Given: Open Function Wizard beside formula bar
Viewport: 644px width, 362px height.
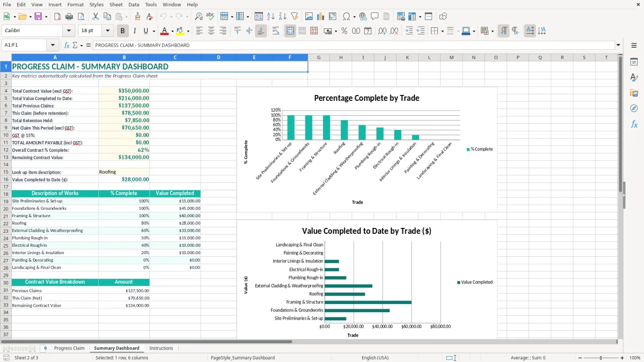Looking at the screenshot, I should [67, 45].
